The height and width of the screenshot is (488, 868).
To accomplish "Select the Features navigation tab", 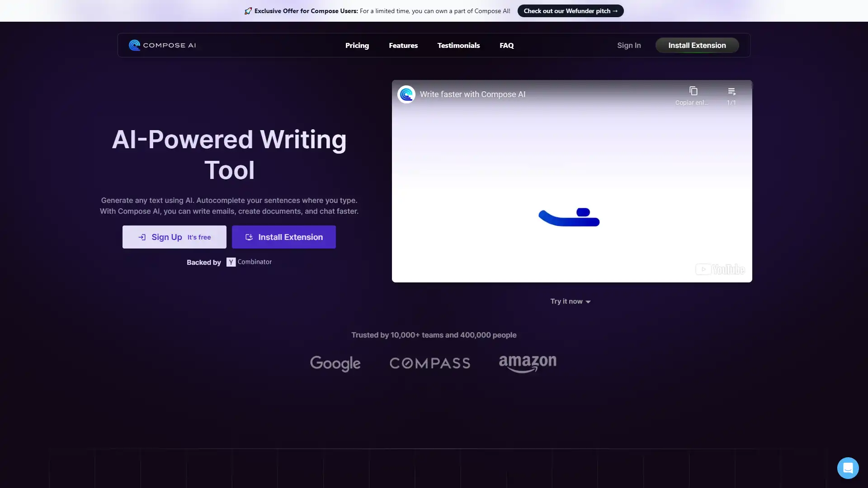I will coord(403,45).
